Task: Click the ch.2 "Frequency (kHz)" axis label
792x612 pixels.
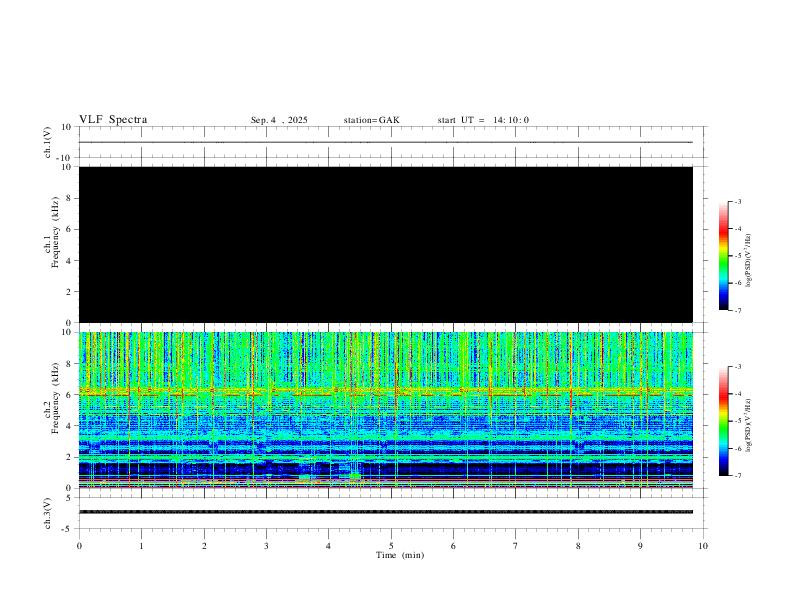Action: point(55,398)
